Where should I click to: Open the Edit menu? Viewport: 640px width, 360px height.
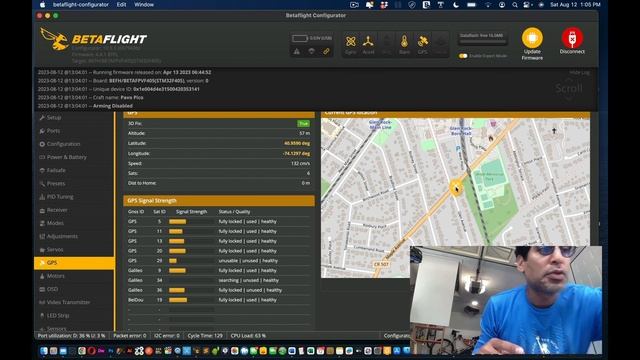[x=121, y=4]
